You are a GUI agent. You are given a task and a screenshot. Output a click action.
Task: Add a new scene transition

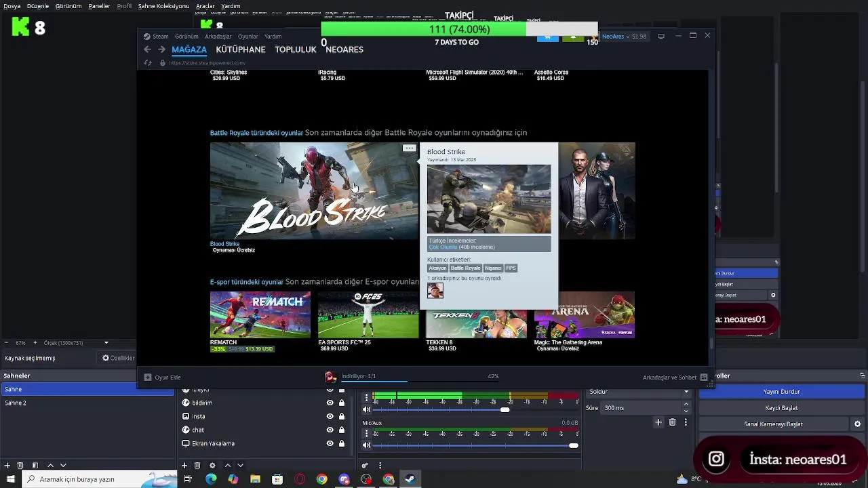(x=658, y=422)
